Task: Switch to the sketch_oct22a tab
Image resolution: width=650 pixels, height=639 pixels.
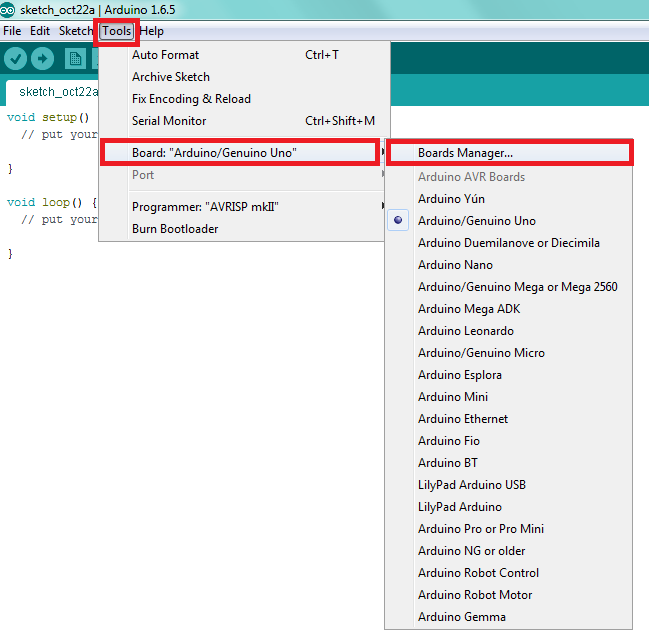Action: [53, 92]
